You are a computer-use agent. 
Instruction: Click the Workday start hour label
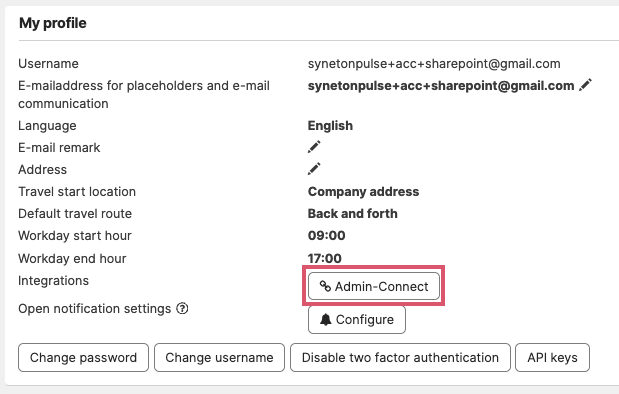[75, 236]
